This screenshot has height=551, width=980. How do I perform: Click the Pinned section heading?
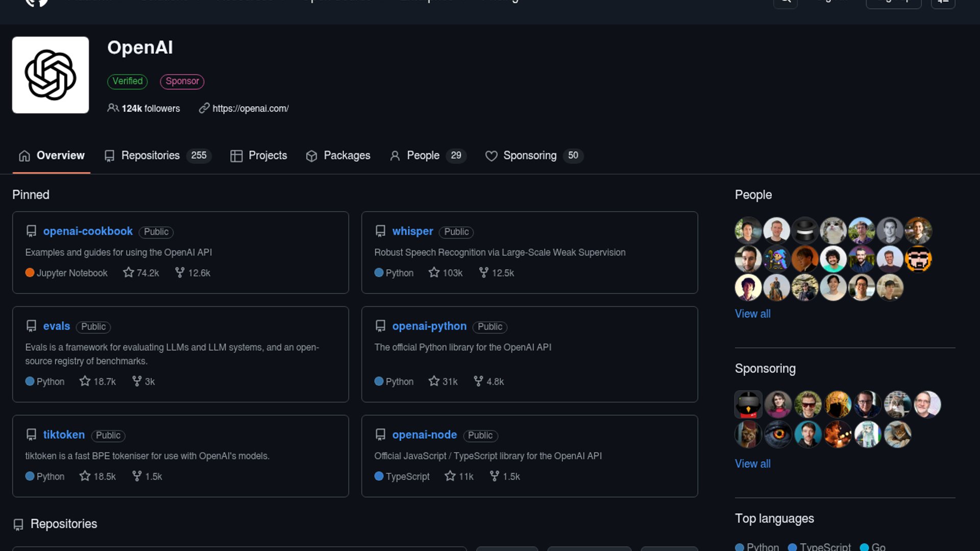tap(31, 195)
